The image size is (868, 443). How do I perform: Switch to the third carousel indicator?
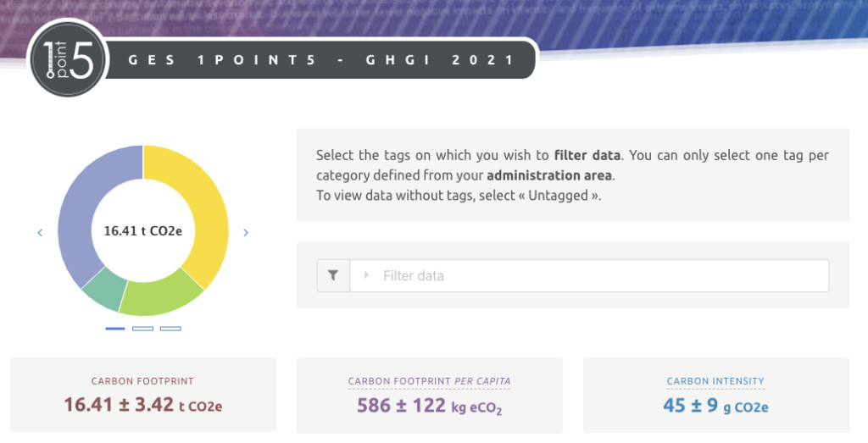(170, 329)
